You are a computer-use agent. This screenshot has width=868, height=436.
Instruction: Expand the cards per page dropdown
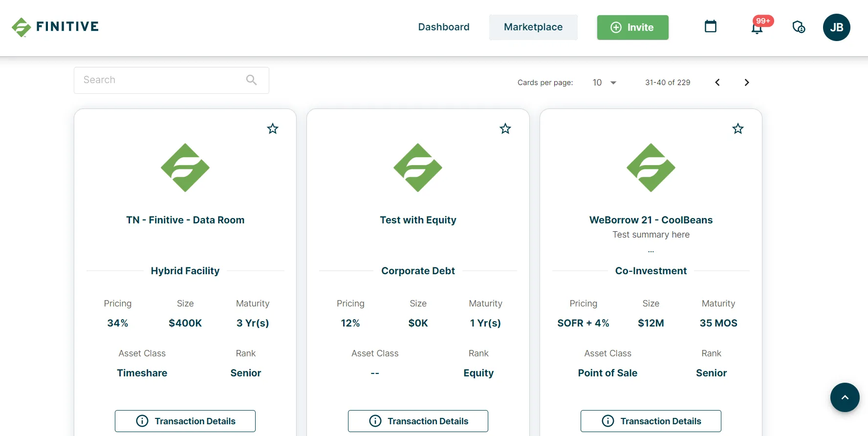pos(605,83)
